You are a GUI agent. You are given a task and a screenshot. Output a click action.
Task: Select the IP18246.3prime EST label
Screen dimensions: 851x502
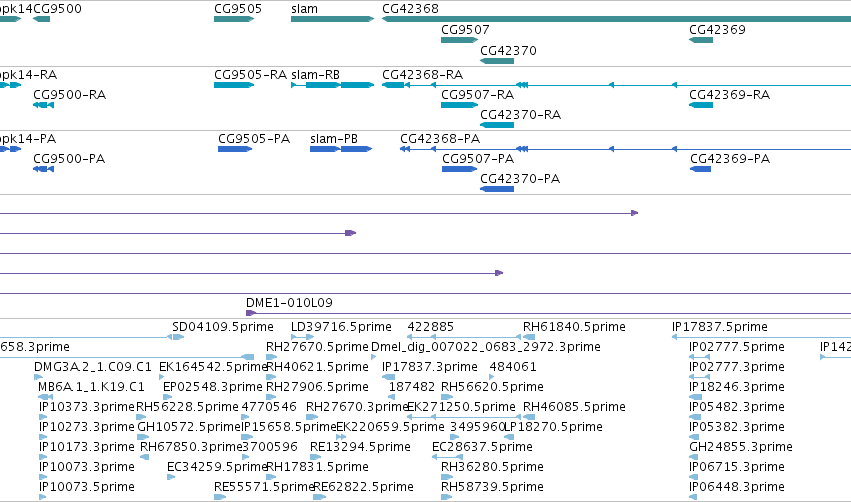point(736,386)
